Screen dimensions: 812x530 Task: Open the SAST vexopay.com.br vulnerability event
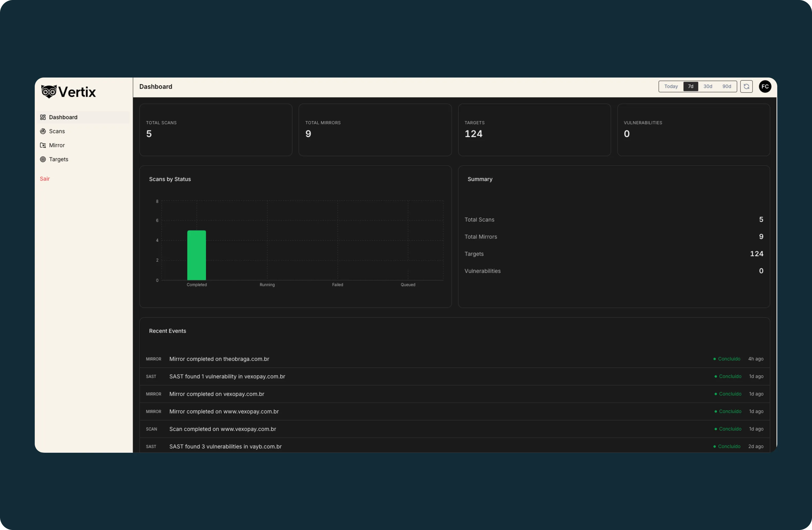coord(227,376)
